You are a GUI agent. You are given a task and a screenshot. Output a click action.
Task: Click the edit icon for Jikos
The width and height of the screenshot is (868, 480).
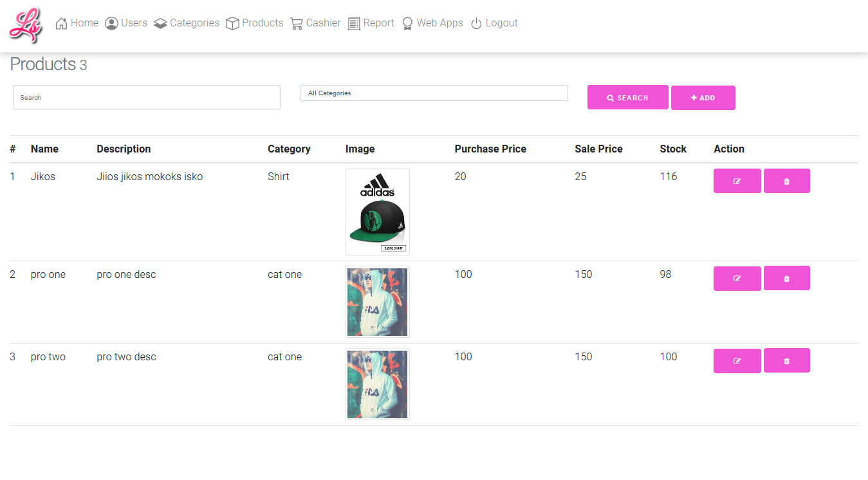pyautogui.click(x=737, y=181)
